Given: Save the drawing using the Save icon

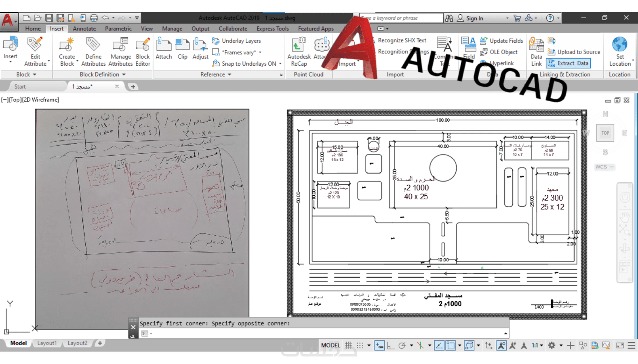Looking at the screenshot, I should [49, 18].
